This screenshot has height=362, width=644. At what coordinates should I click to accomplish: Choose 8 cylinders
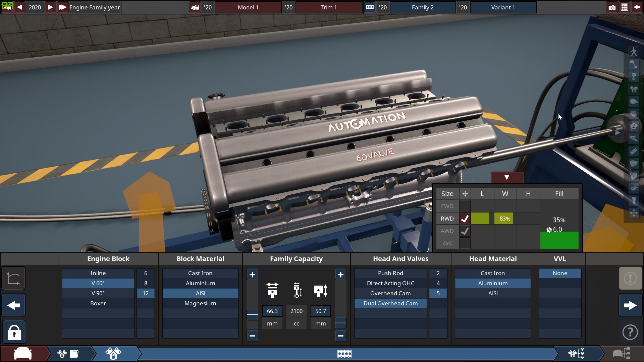tap(146, 283)
